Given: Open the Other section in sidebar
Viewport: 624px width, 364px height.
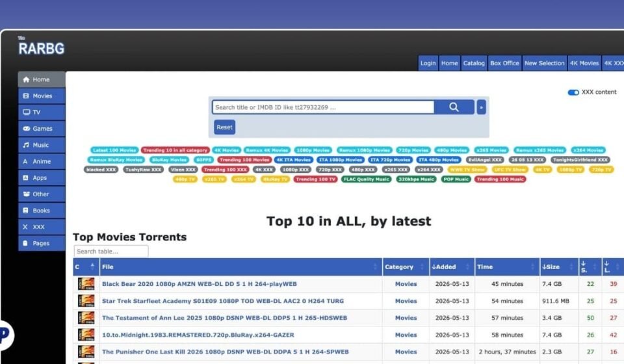Looking at the screenshot, I should 42,194.
